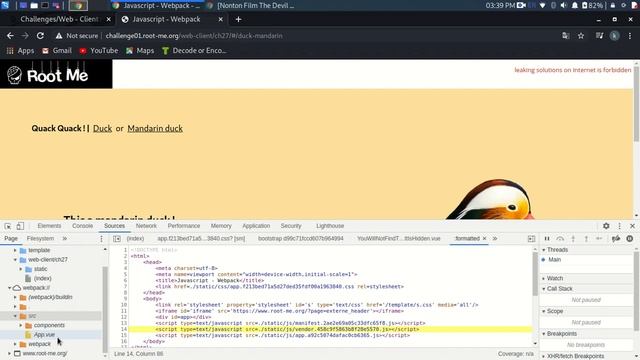Click the translate page icon

tap(566, 36)
